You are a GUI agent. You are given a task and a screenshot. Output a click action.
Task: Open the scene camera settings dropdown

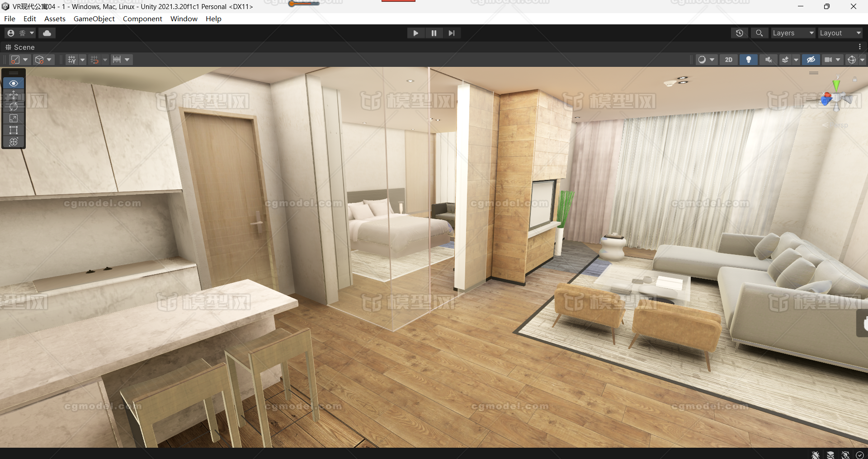point(832,60)
